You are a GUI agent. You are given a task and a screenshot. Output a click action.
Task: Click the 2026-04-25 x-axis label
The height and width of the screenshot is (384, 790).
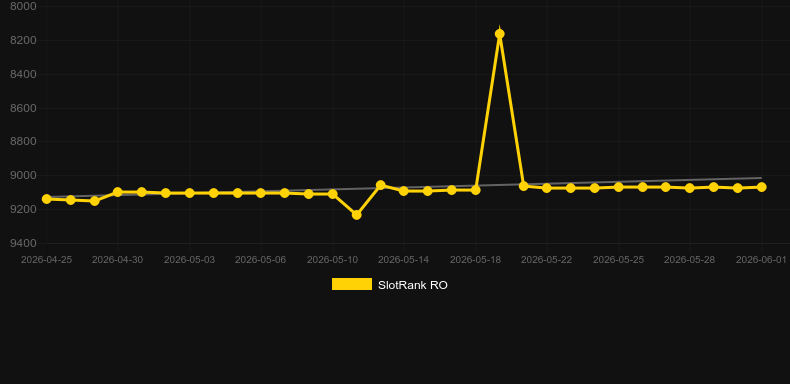(46, 260)
